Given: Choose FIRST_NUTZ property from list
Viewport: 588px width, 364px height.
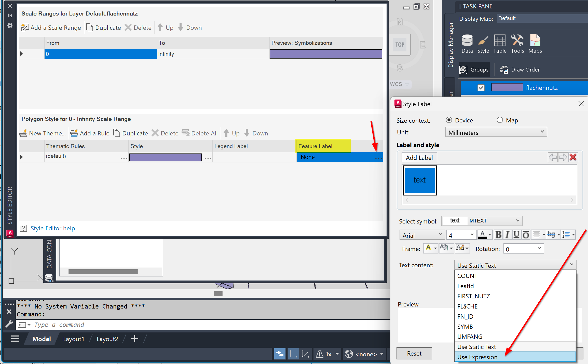Looking at the screenshot, I should coord(515,296).
